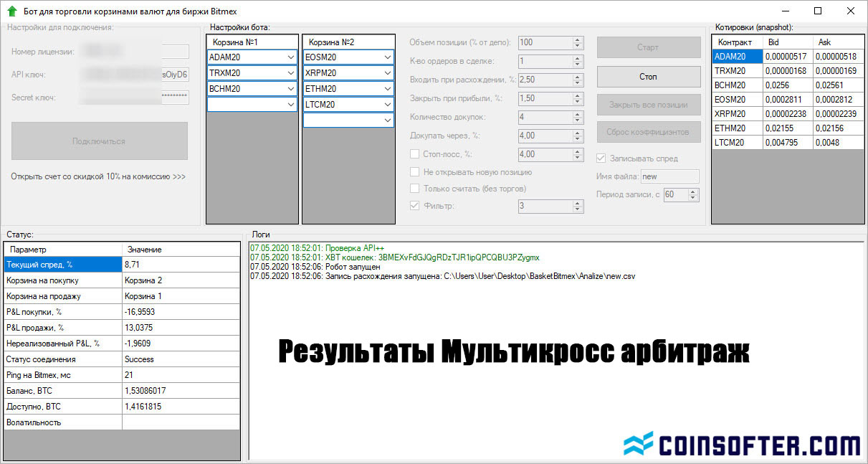Open the empty dropdown under LTCM20
Screen dimensions: 868x464
pyautogui.click(x=387, y=120)
